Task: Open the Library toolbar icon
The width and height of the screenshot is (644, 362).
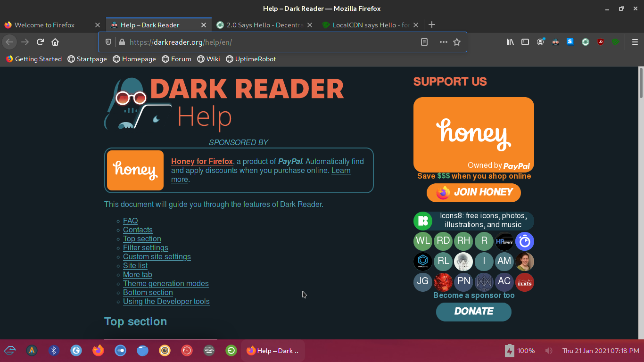Action: pos(510,42)
